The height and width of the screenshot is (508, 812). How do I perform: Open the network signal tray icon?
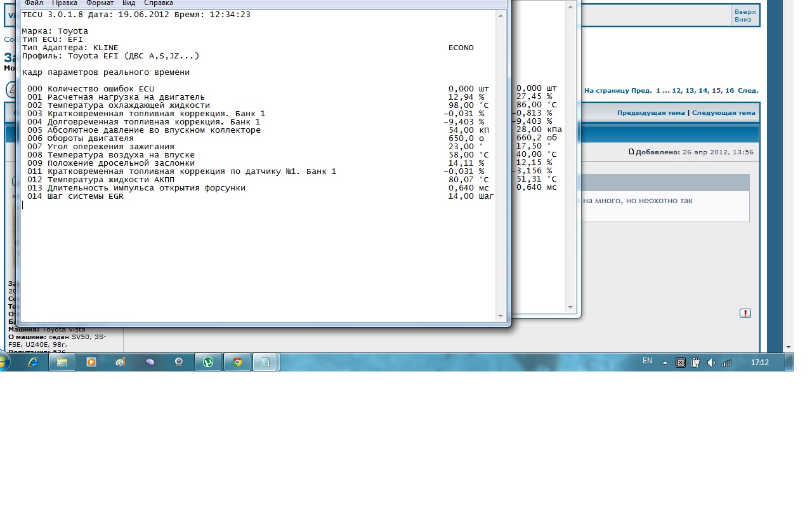[726, 363]
